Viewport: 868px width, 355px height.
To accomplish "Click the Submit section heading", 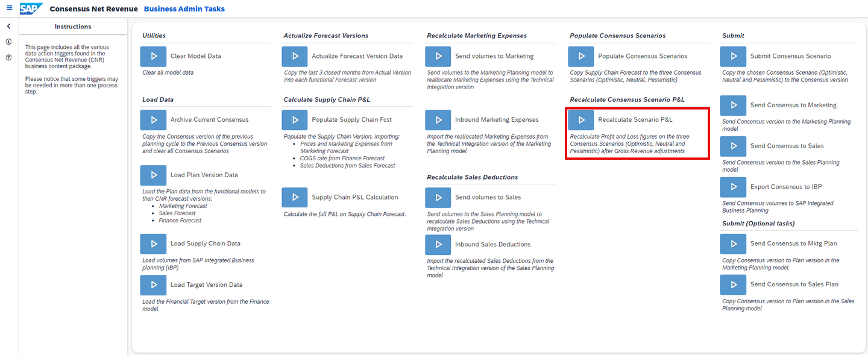I will coord(733,36).
